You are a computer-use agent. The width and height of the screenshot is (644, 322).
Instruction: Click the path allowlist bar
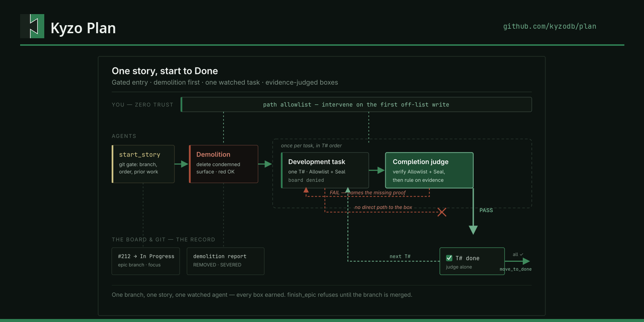pyautogui.click(x=356, y=105)
